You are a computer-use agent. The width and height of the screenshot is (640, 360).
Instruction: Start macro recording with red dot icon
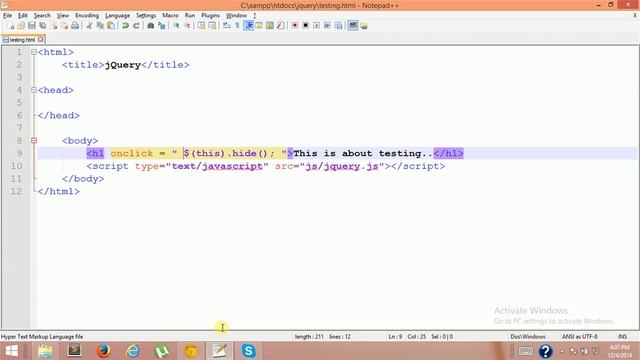(x=295, y=26)
